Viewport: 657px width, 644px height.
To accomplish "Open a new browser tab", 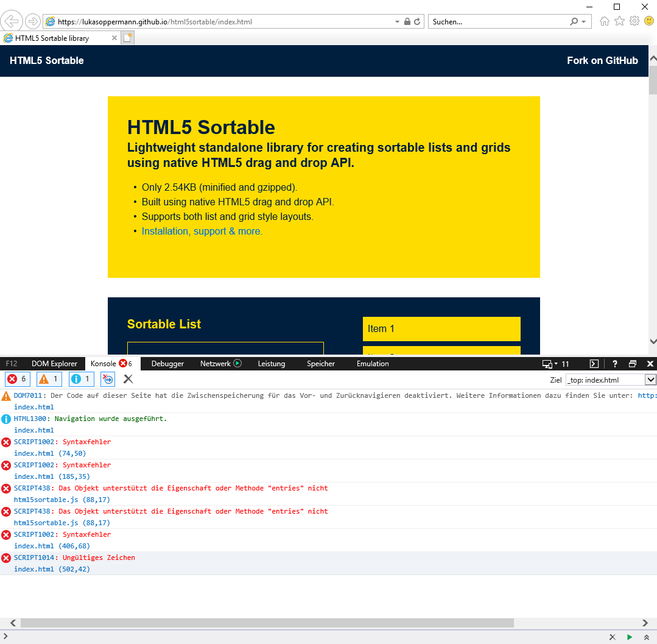I will tap(128, 38).
